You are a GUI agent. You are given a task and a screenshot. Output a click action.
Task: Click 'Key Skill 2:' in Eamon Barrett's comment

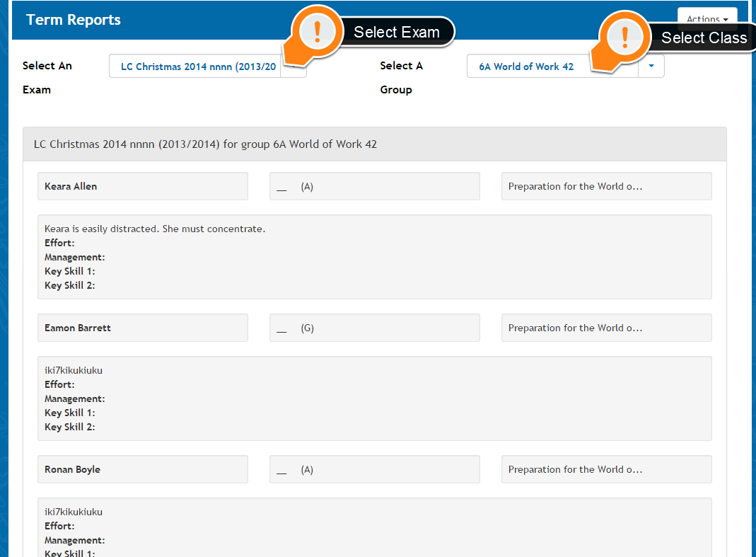click(x=70, y=427)
